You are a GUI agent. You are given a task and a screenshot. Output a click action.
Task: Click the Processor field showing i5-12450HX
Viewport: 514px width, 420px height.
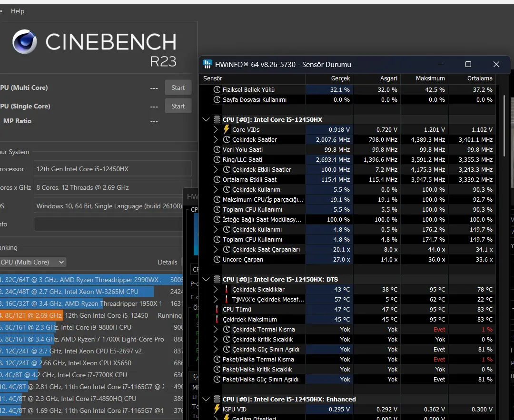point(113,169)
